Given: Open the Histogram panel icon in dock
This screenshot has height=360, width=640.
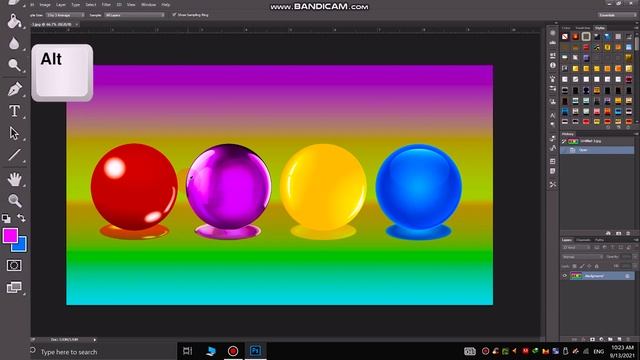Looking at the screenshot, I should pos(553,42).
